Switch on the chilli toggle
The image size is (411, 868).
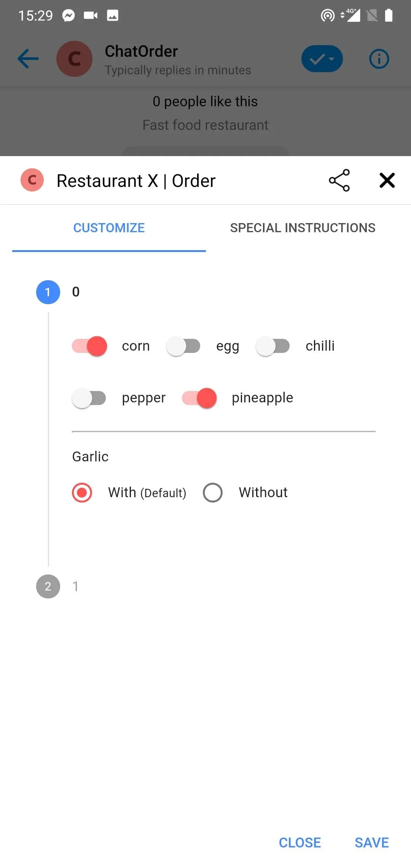click(x=273, y=346)
